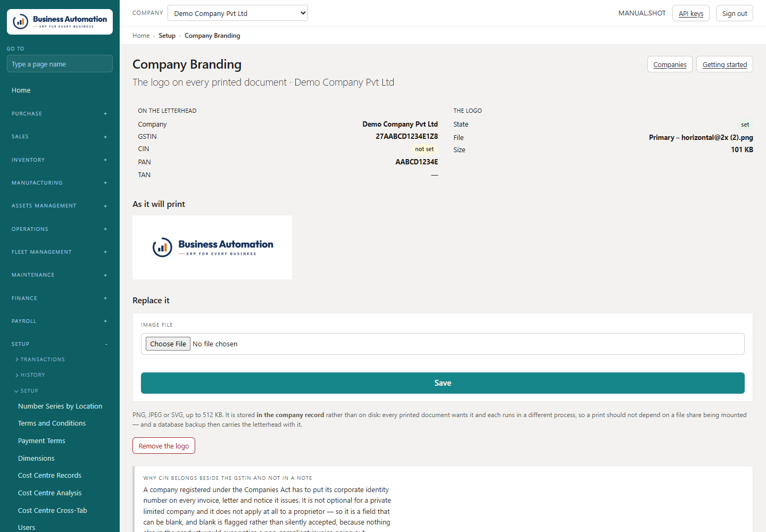The height and width of the screenshot is (532, 766).
Task: Open Cost Centre Cross-Tab
Action: coord(53,511)
